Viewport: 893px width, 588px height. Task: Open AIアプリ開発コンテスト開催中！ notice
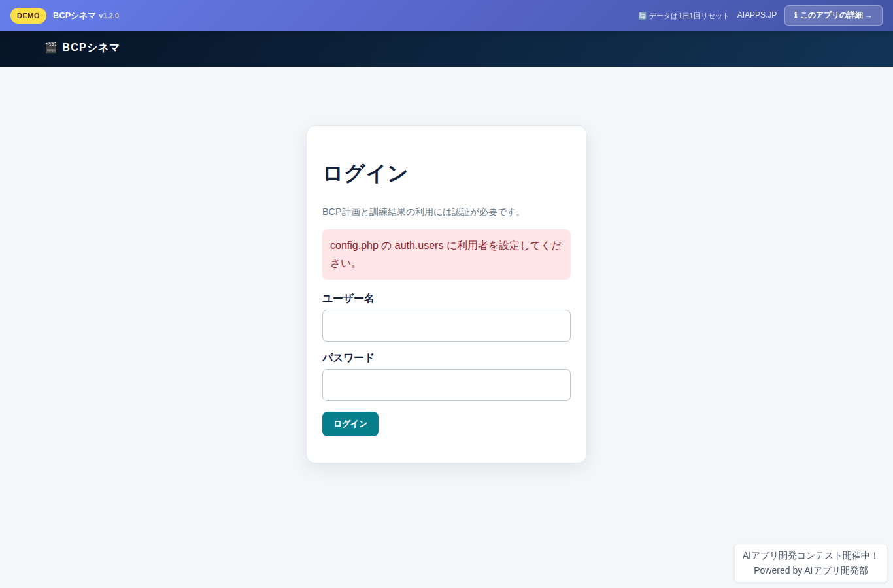click(x=811, y=555)
